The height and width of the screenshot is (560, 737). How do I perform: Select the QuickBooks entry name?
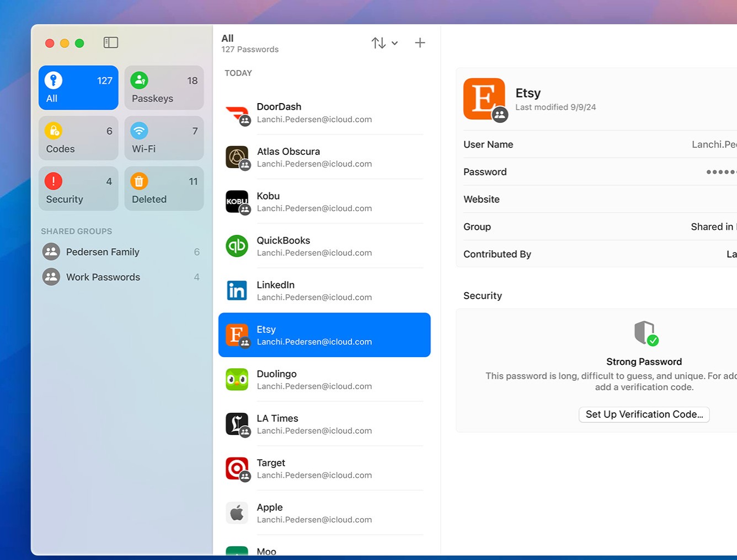[284, 240]
